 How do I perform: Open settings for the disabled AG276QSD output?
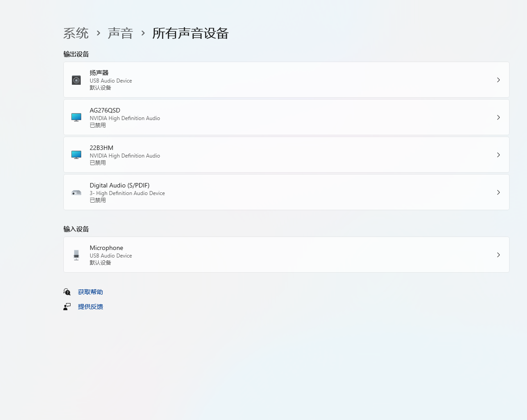(x=286, y=117)
